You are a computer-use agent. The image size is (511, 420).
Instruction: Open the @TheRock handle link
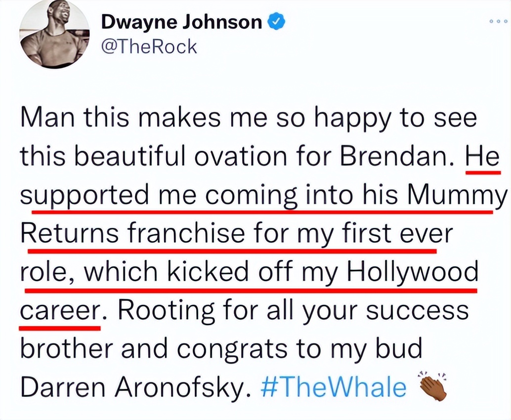click(x=149, y=46)
